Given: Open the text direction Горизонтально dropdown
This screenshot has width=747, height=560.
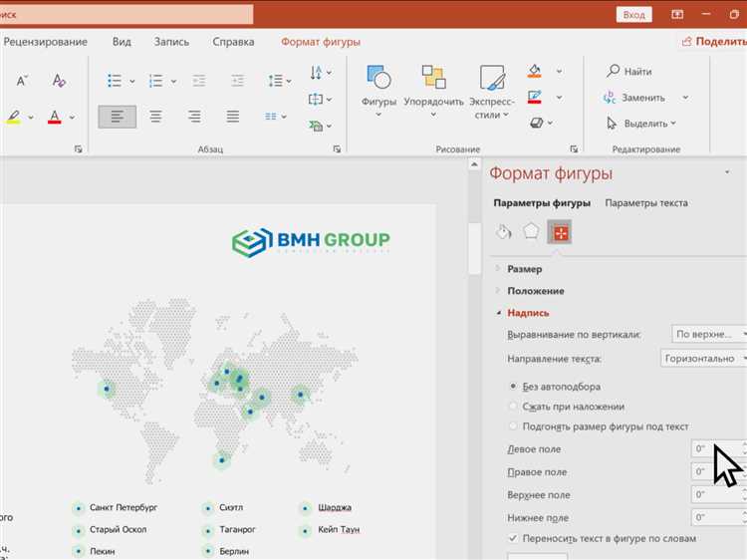Looking at the screenshot, I should click(703, 359).
